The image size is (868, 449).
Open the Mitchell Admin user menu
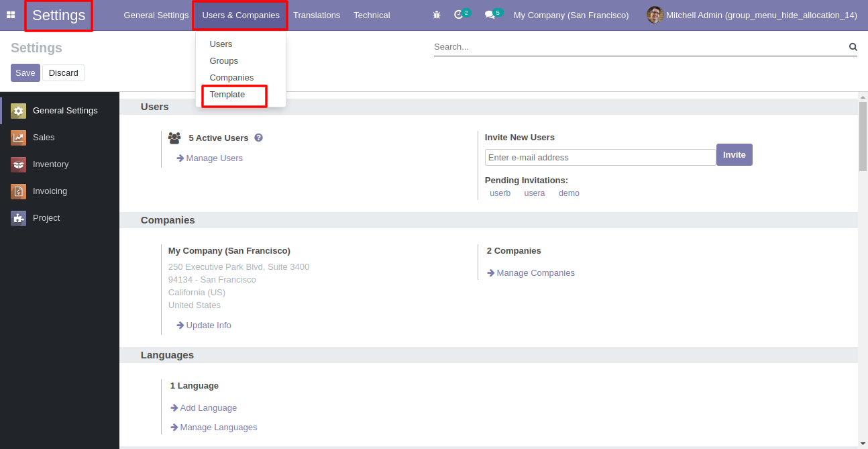tap(752, 15)
